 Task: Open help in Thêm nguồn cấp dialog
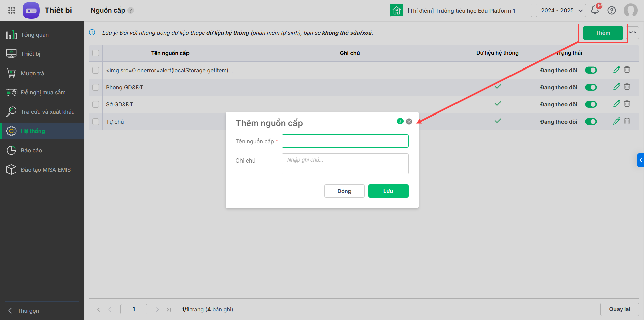point(400,121)
